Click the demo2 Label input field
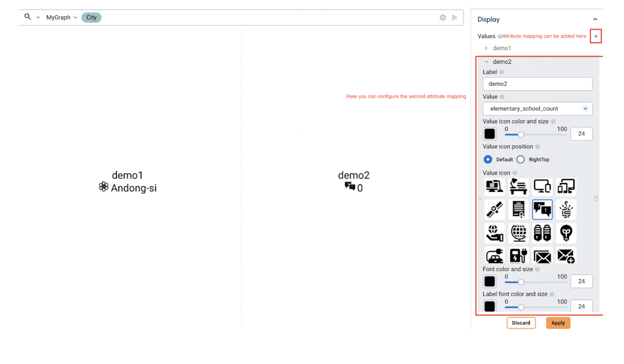 point(537,84)
